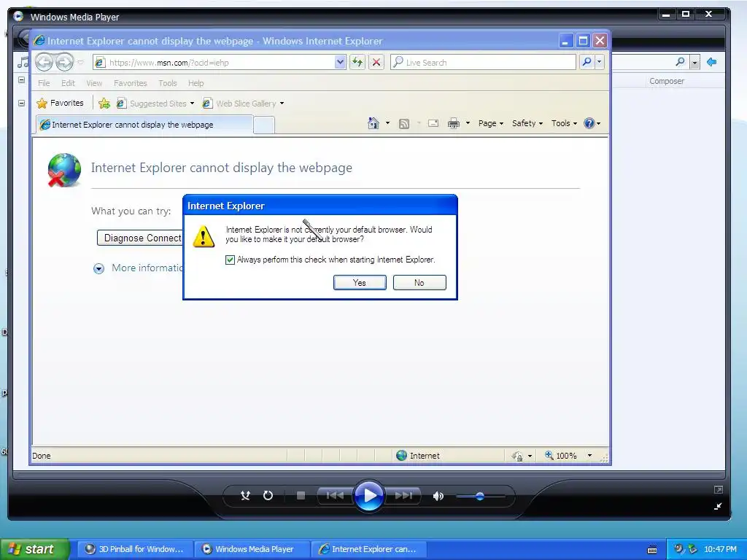The height and width of the screenshot is (560, 747).
Task: Expand the Home button dropdown arrow
Action: [388, 123]
